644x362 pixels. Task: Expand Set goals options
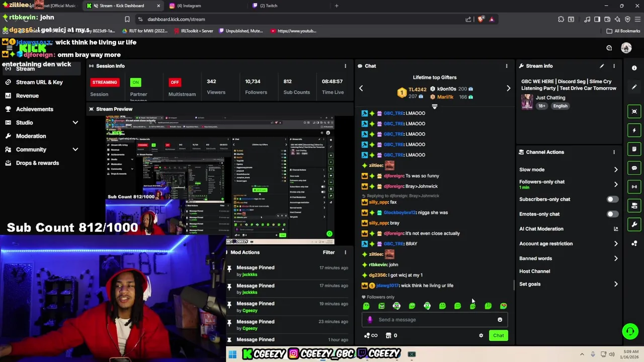[616, 284]
